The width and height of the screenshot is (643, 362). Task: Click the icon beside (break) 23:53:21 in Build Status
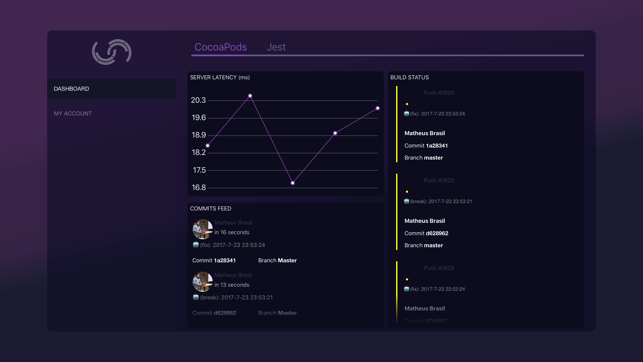coord(406,201)
